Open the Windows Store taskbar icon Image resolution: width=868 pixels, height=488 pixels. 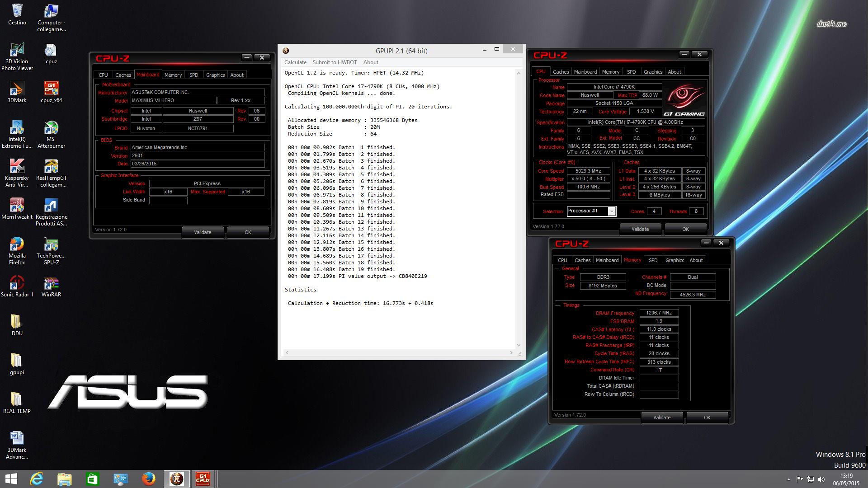[93, 479]
